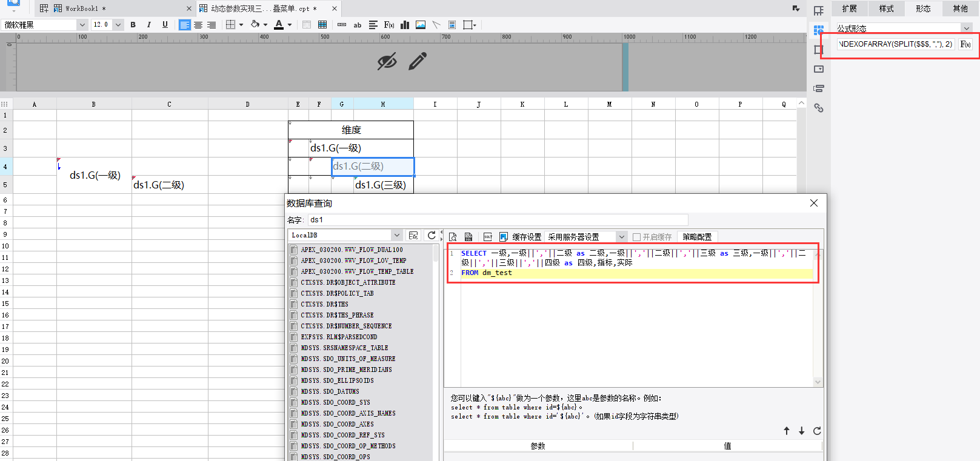The height and width of the screenshot is (461, 980).
Task: Open the floating element dropdown icon
Action: tap(469, 25)
